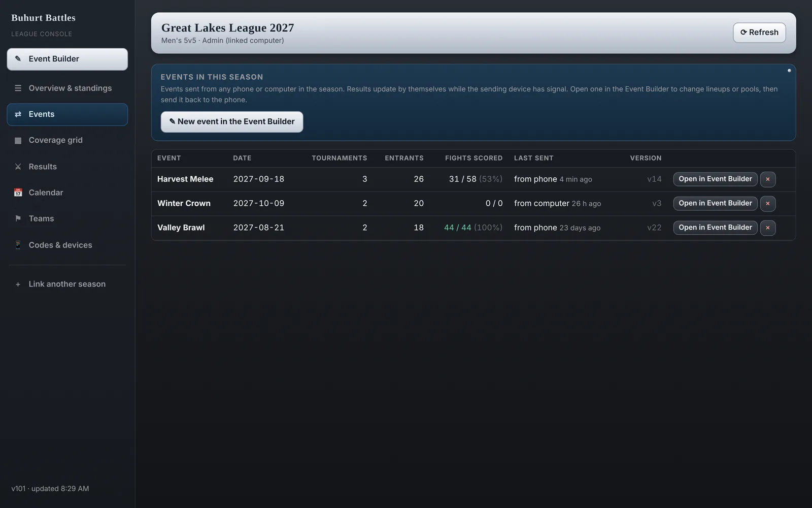The width and height of the screenshot is (812, 508).
Task: Remove Winter Crown with its x button
Action: tap(768, 204)
